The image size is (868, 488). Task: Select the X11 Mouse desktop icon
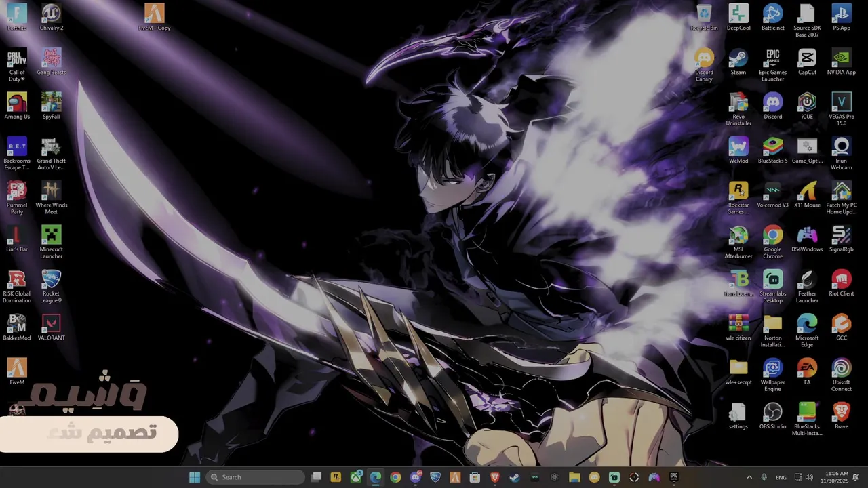[807, 195]
